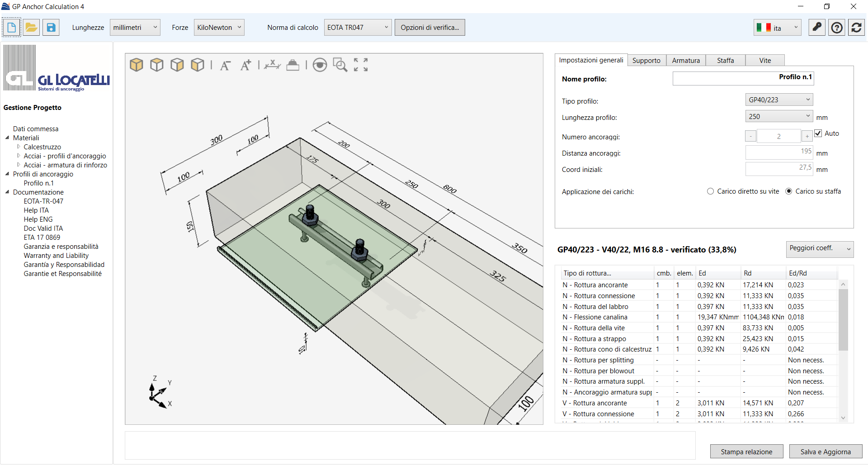Select Profilo n.1 in project tree

click(39, 183)
